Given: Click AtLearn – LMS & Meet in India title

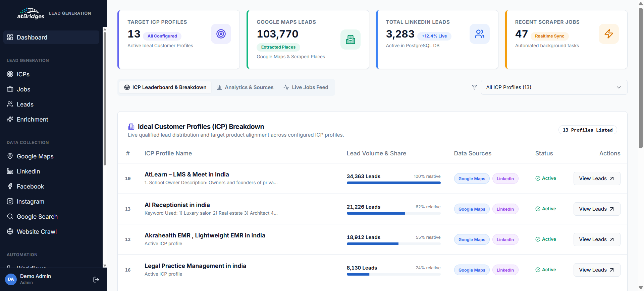Looking at the screenshot, I should 187,174.
